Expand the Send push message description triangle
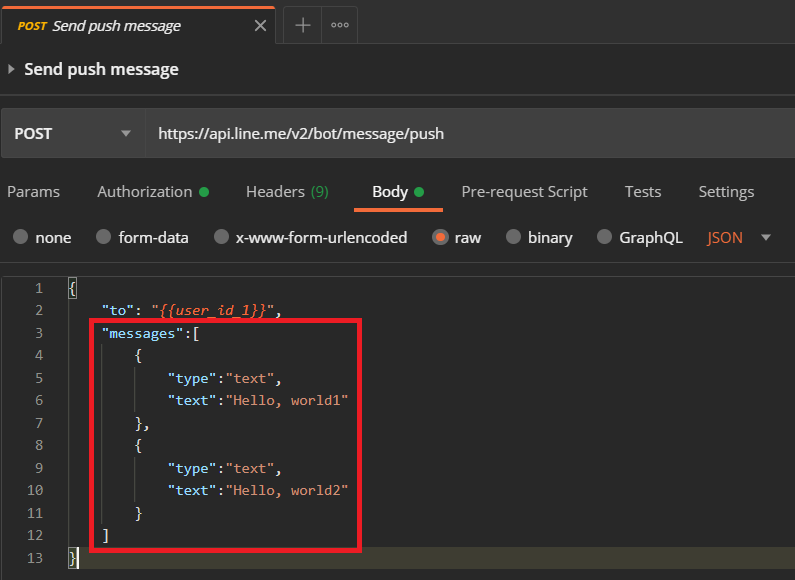This screenshot has height=580, width=795. pyautogui.click(x=11, y=69)
